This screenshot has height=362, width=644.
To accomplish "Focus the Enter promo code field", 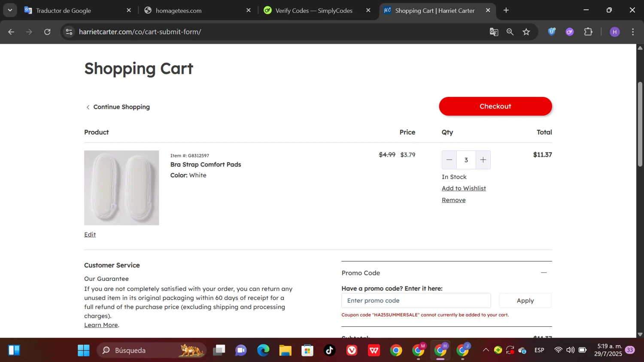I will point(416,301).
